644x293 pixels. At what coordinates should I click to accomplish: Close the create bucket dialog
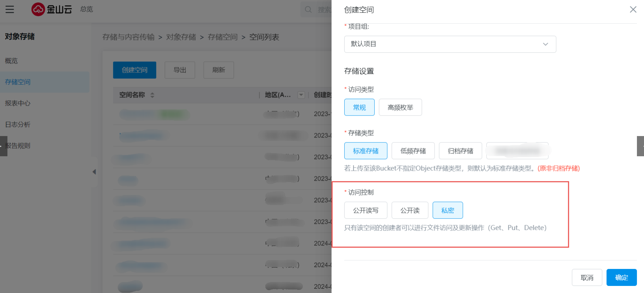coord(633,10)
